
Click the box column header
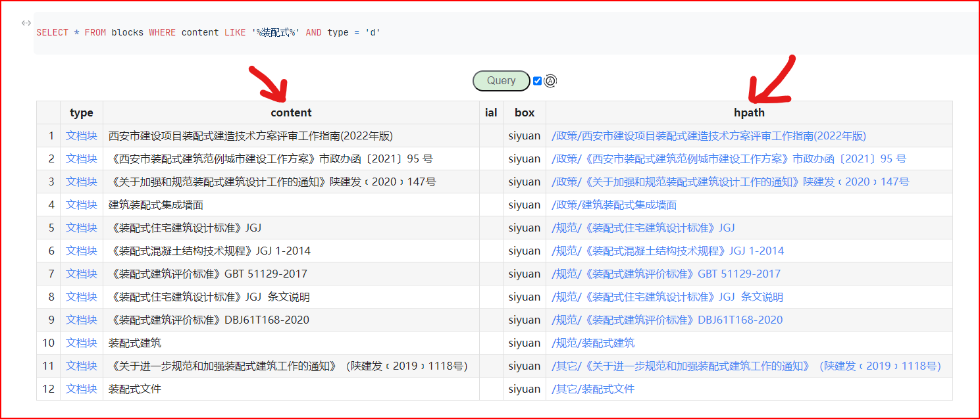(525, 112)
